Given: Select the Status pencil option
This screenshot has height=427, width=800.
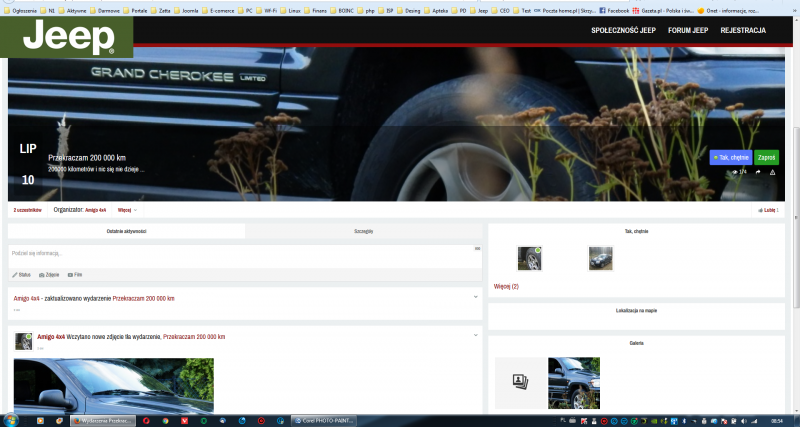Looking at the screenshot, I should point(21,274).
